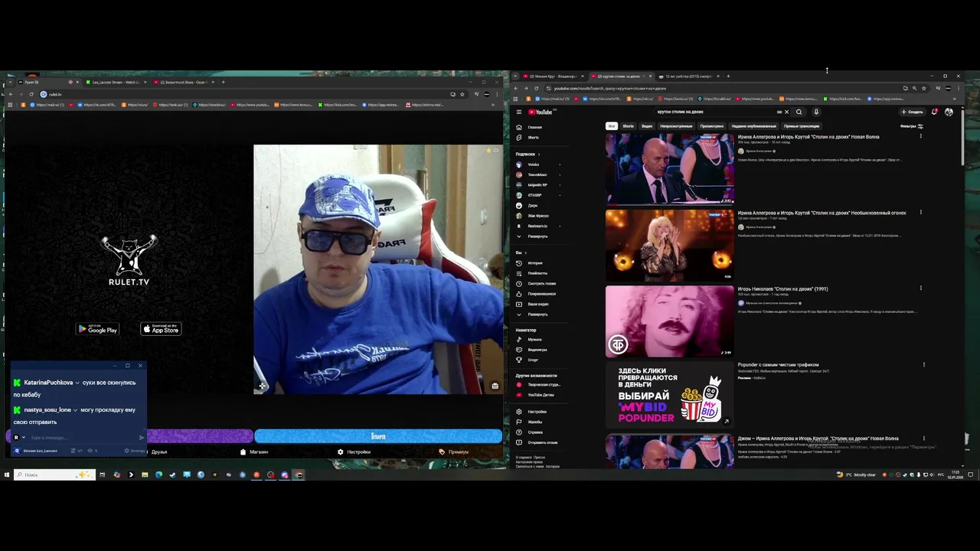980x551 pixels.
Task: Open more options for Игорь Николаев 1991 video
Action: point(920,289)
